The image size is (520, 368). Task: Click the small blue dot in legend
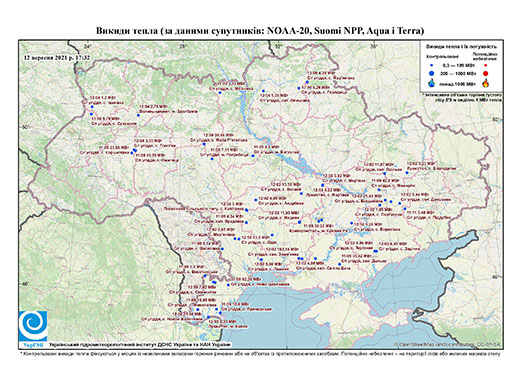[432, 66]
